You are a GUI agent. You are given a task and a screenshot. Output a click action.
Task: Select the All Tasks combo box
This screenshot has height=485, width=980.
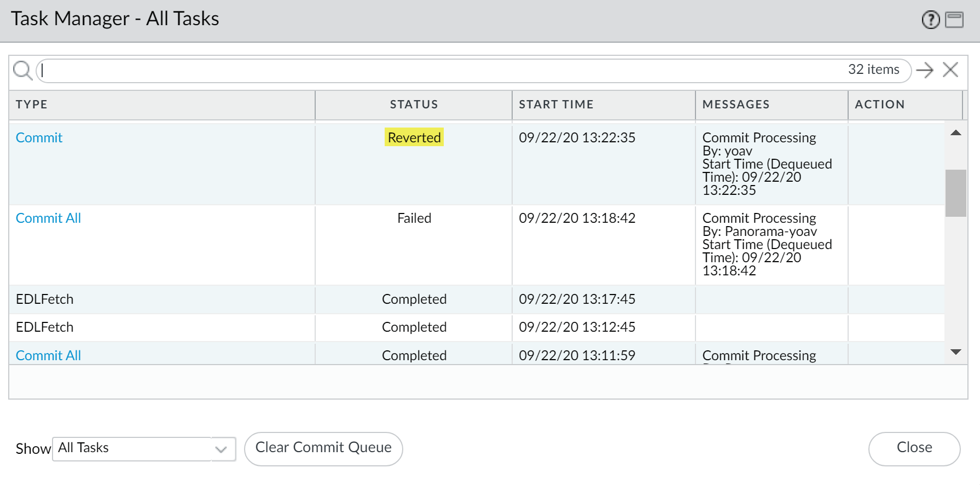(132, 448)
